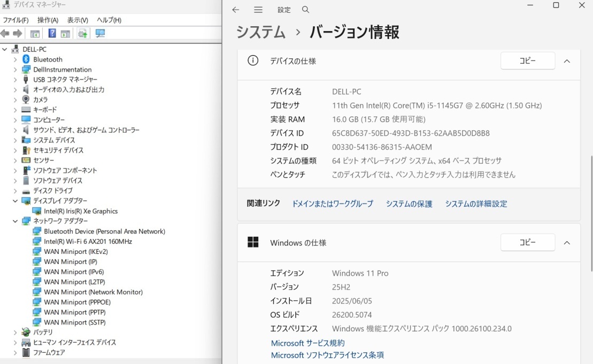Open the システムの詳細設定 link

click(476, 204)
